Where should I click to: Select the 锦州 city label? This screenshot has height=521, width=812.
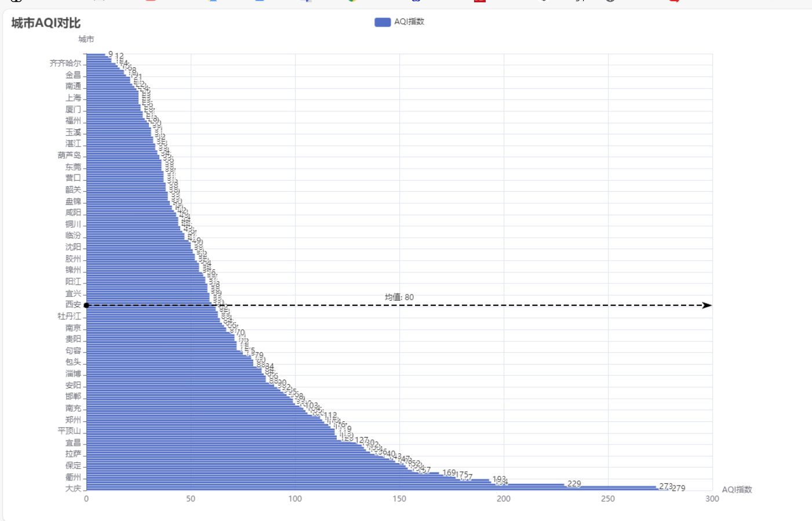click(74, 270)
